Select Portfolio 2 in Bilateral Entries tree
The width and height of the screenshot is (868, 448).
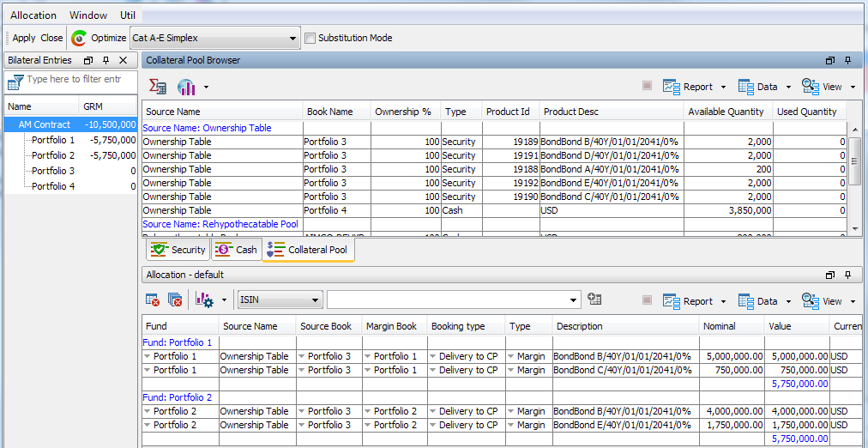[x=53, y=155]
